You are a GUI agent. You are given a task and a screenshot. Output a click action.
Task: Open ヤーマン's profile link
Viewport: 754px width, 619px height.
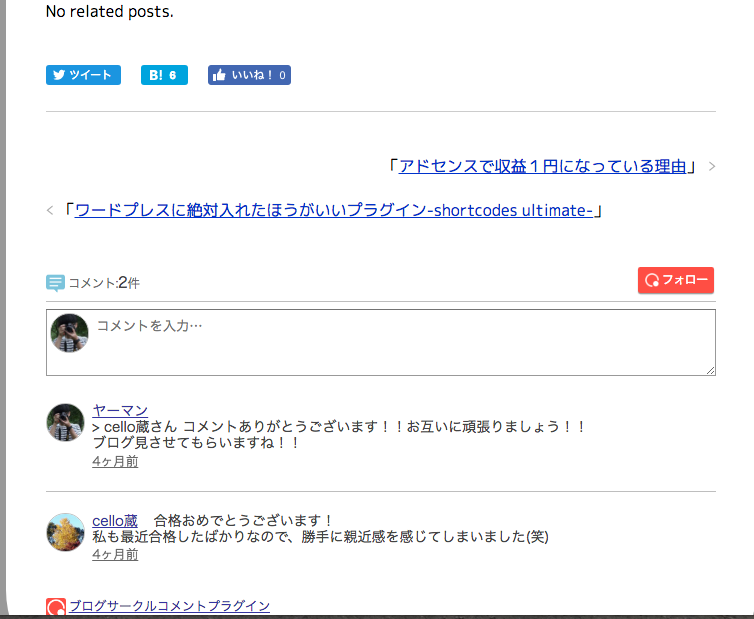(x=120, y=410)
